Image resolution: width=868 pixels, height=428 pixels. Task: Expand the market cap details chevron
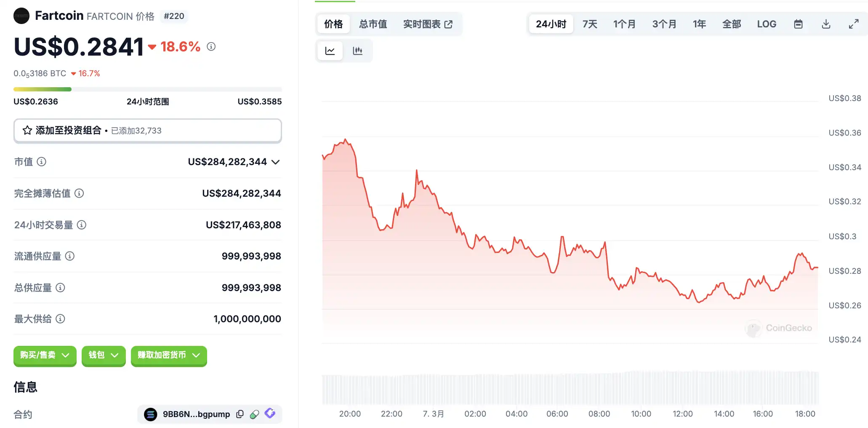click(x=276, y=162)
